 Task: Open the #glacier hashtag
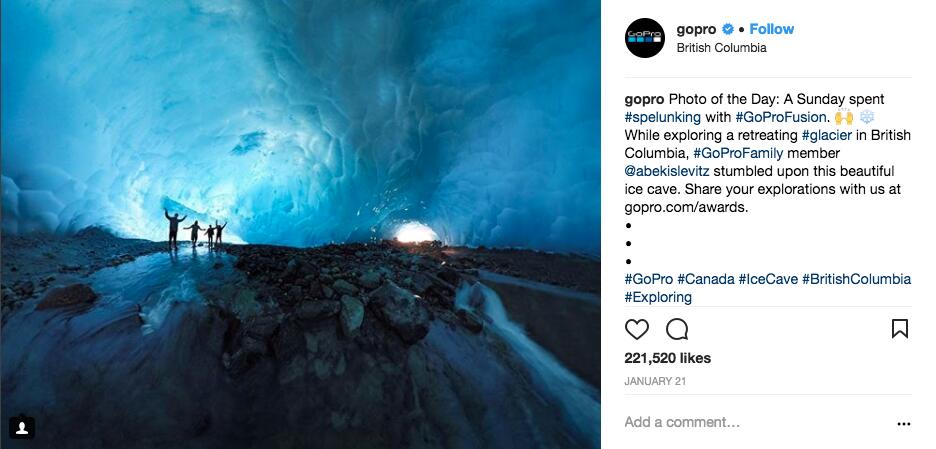coord(827,135)
